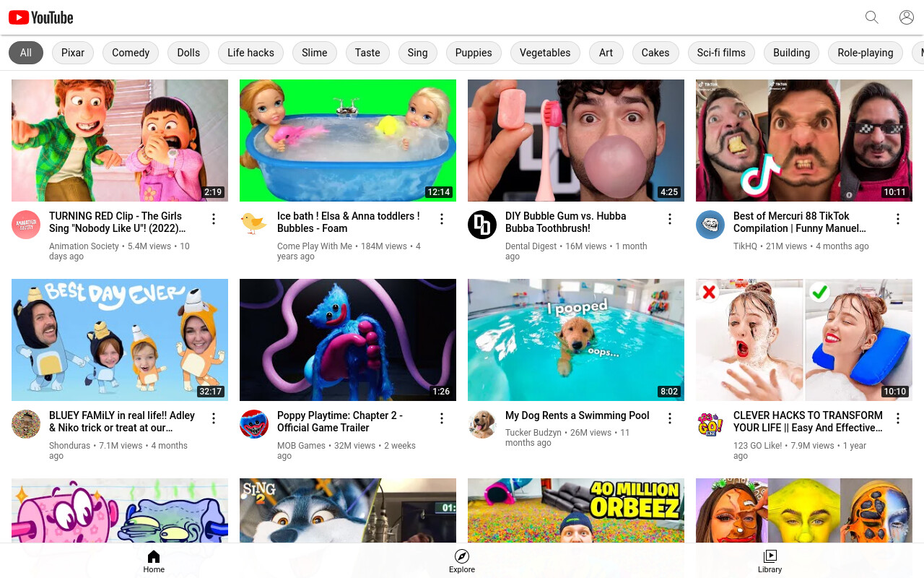Open Tucker Budzyn channel avatar
Screen dimensions: 924x578
pyautogui.click(x=482, y=424)
